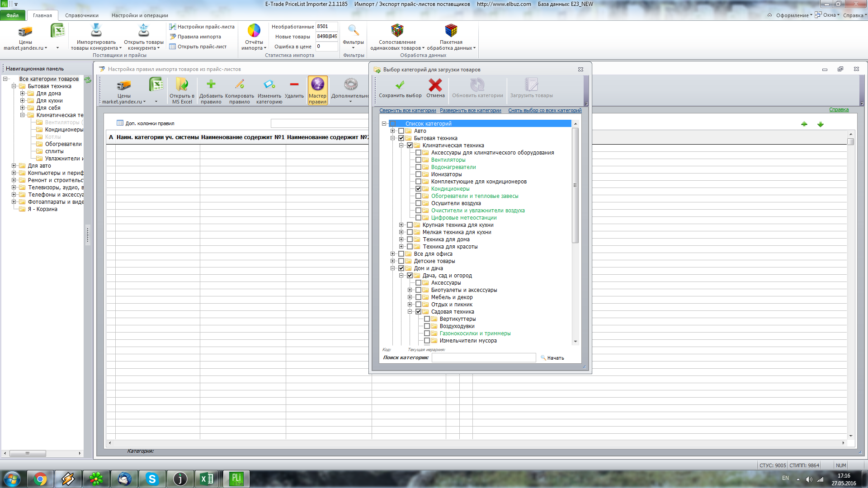Expand Детские товары category node

(x=392, y=261)
